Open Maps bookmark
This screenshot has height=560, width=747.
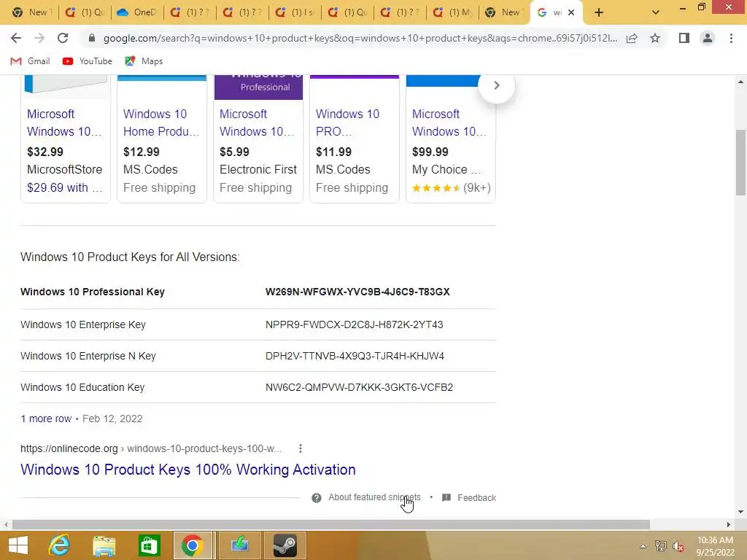click(144, 61)
